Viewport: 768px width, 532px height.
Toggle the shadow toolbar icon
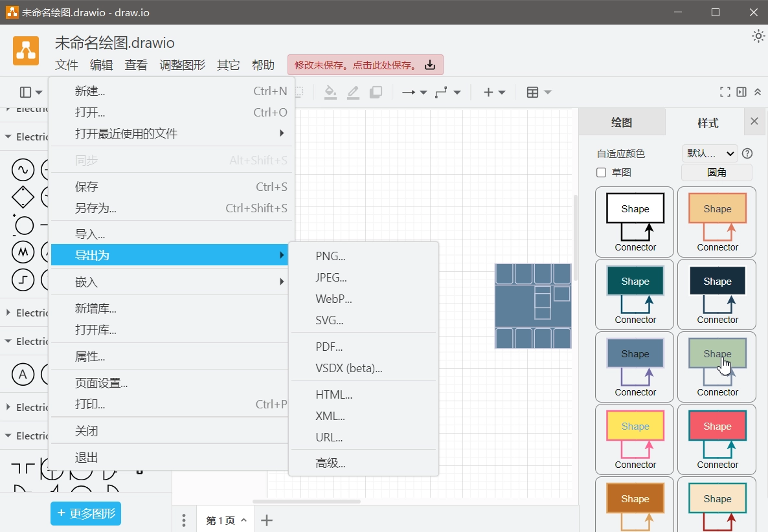376,92
